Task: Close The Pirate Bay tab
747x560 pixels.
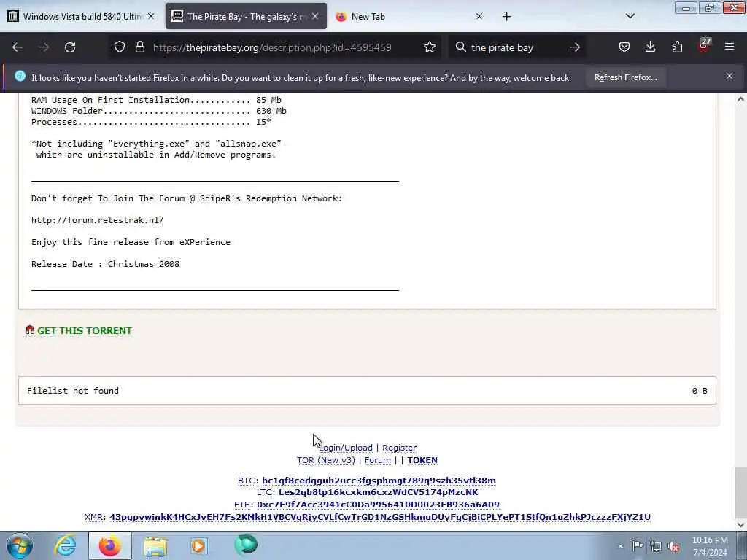Action: tap(315, 17)
